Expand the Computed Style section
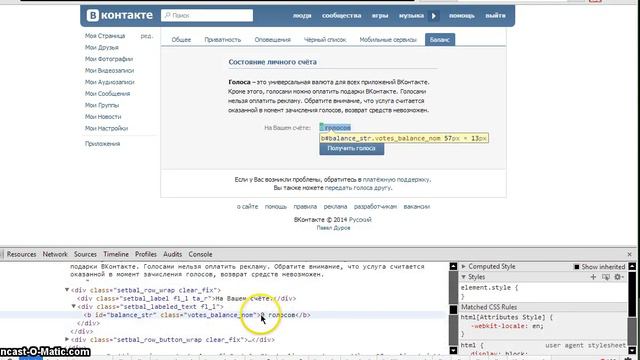Viewport: 640px width, 360px height. 464,267
